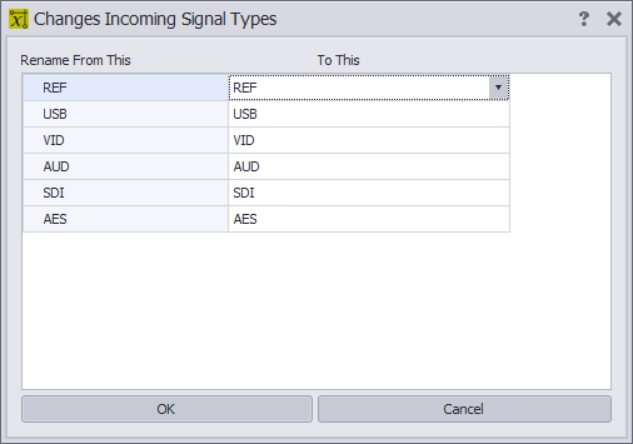This screenshot has width=633, height=444.
Task: Select the AES row in Rename From column
Action: pyautogui.click(x=126, y=219)
